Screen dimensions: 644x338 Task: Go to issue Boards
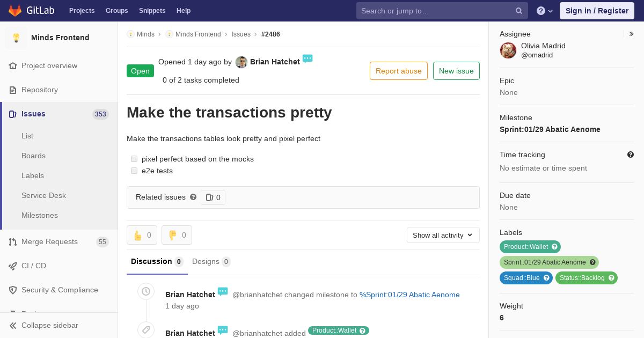point(33,156)
